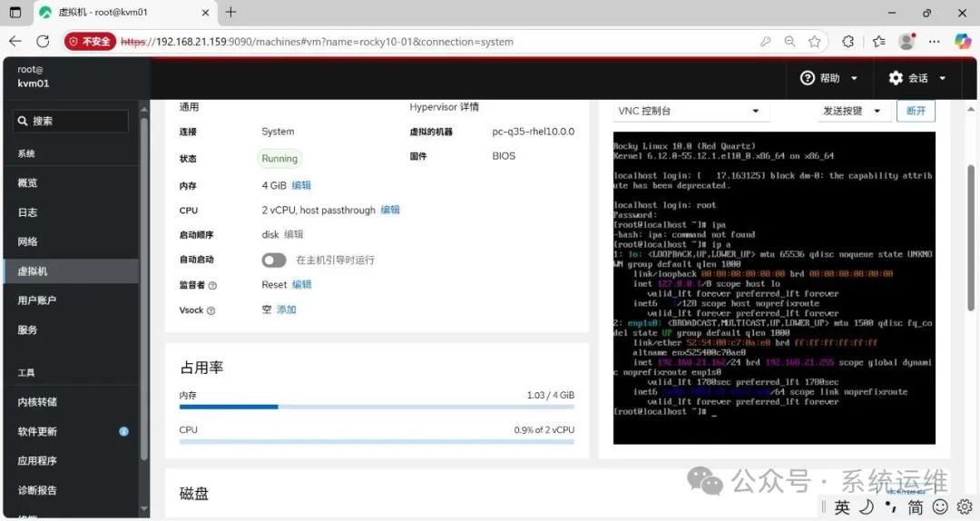The width and height of the screenshot is (980, 521).
Task: Reload the page with the refresh icon
Action: point(43,42)
